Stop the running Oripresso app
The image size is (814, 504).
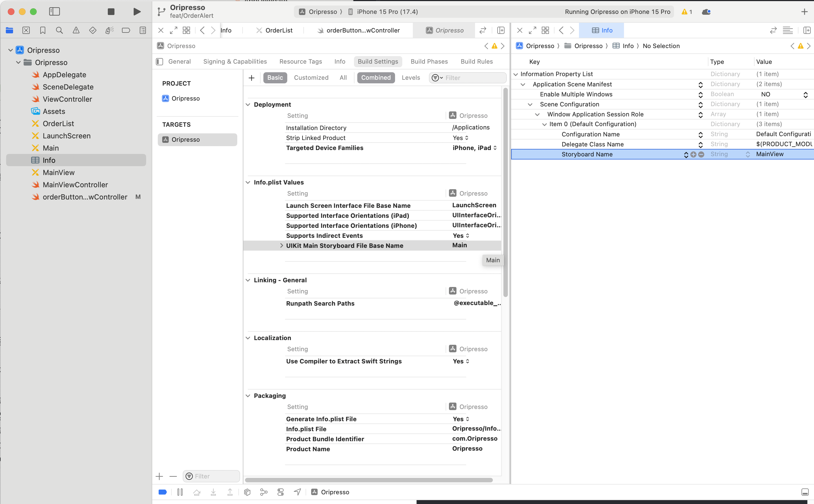(x=111, y=12)
